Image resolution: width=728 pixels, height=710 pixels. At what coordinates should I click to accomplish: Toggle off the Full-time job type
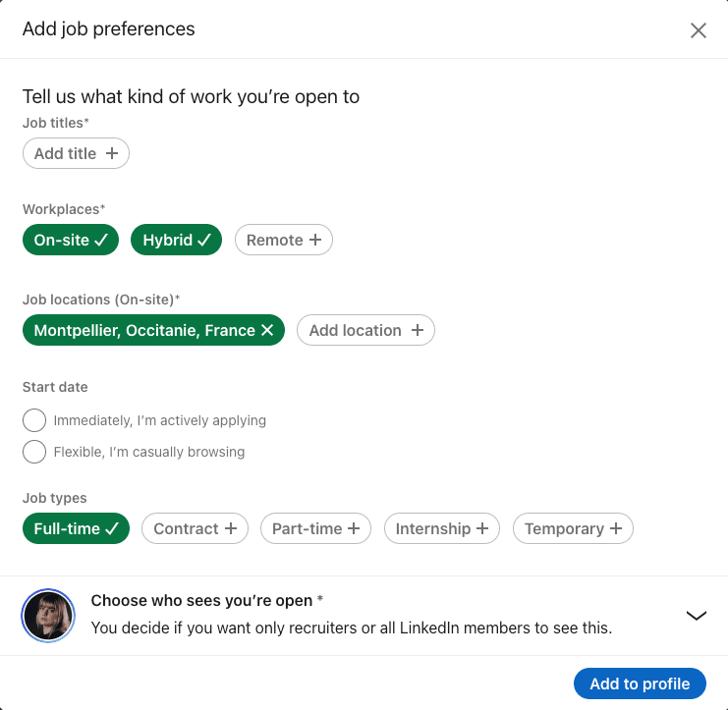coord(77,528)
